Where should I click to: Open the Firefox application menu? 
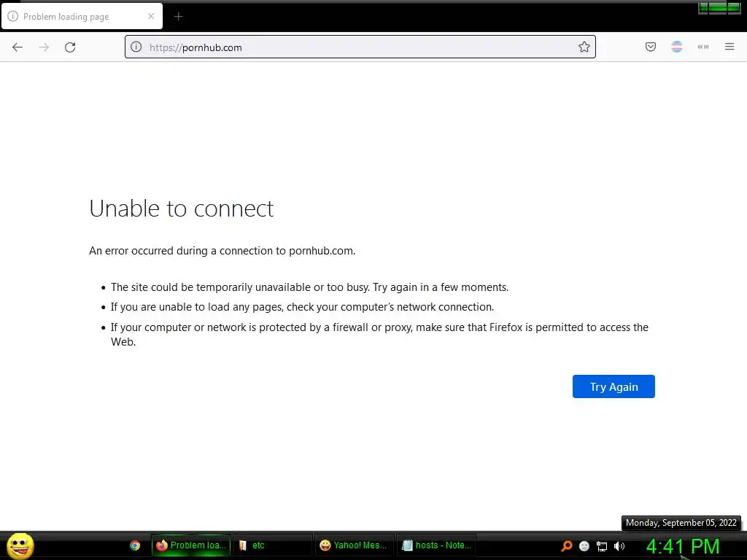tap(729, 47)
